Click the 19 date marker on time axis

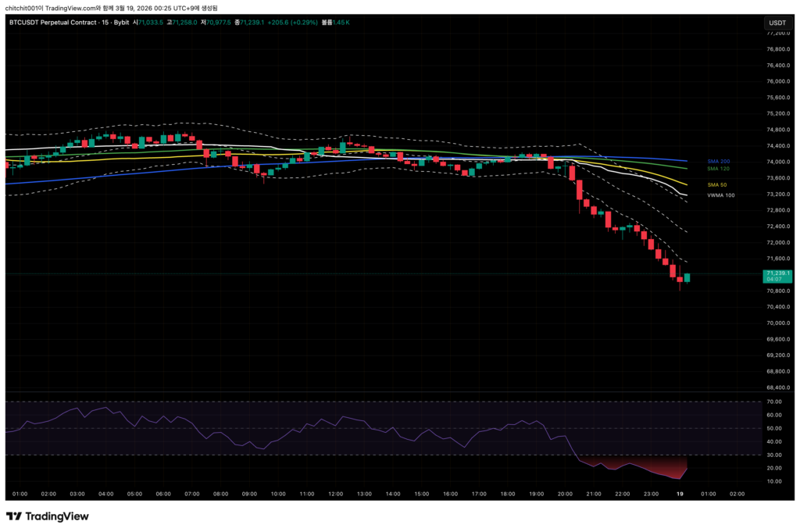tap(679, 494)
